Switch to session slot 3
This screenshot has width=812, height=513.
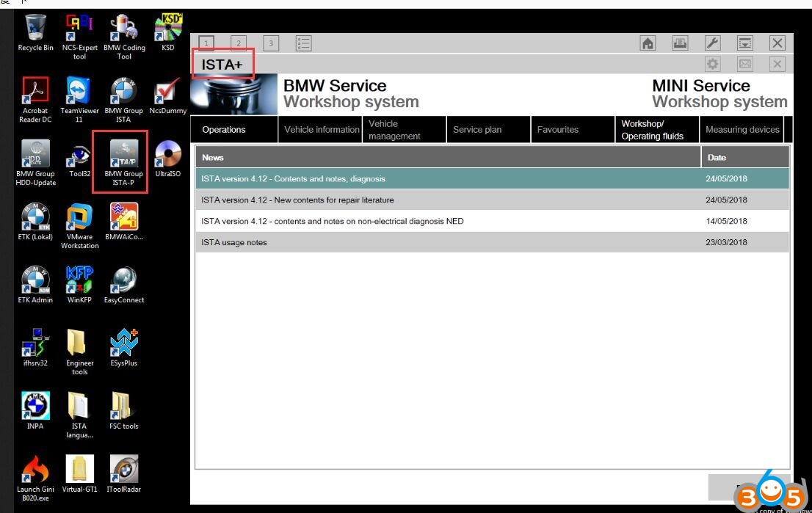click(271, 43)
